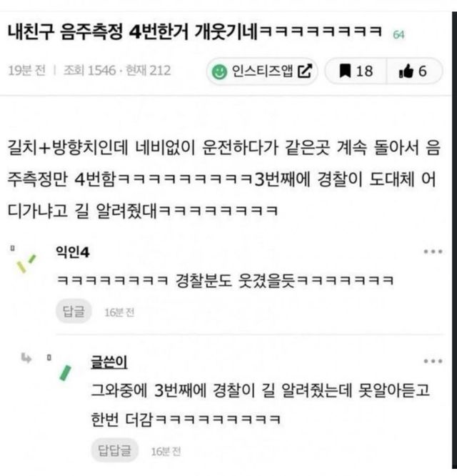Click the 답답글 button under the author's reply
The height and width of the screenshot is (476, 457).
[114, 450]
